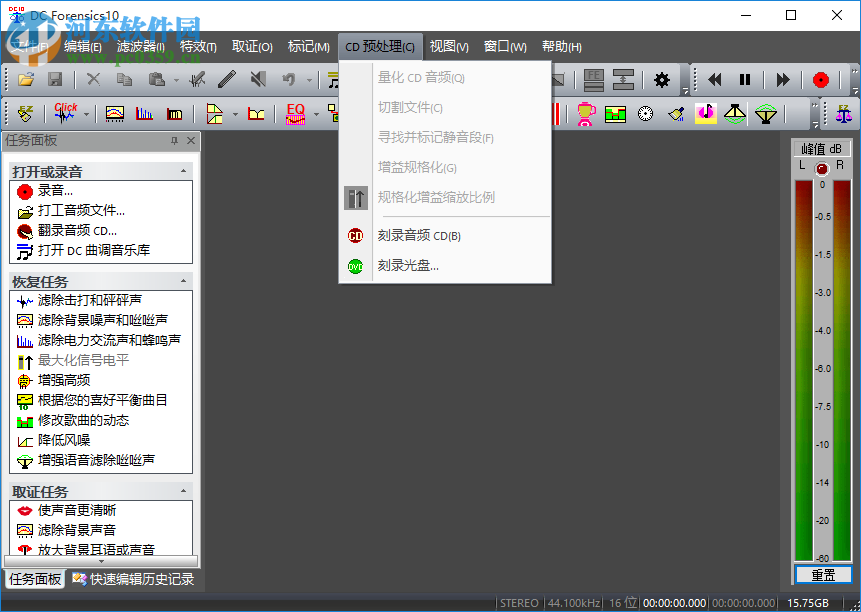
Task: Open the dropdown arrow beside paste icon
Action: click(x=176, y=81)
